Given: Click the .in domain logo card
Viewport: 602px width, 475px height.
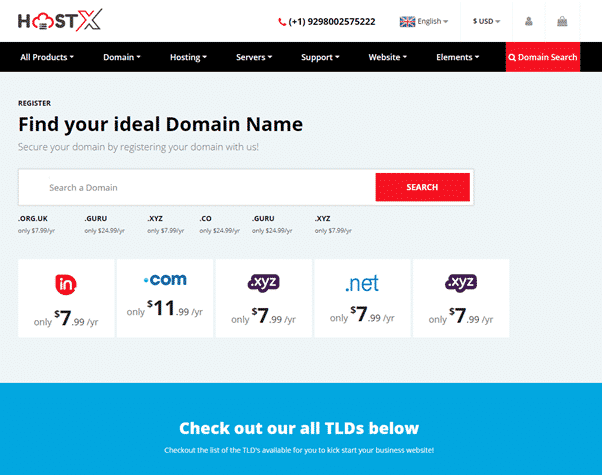Looking at the screenshot, I should click(65, 298).
